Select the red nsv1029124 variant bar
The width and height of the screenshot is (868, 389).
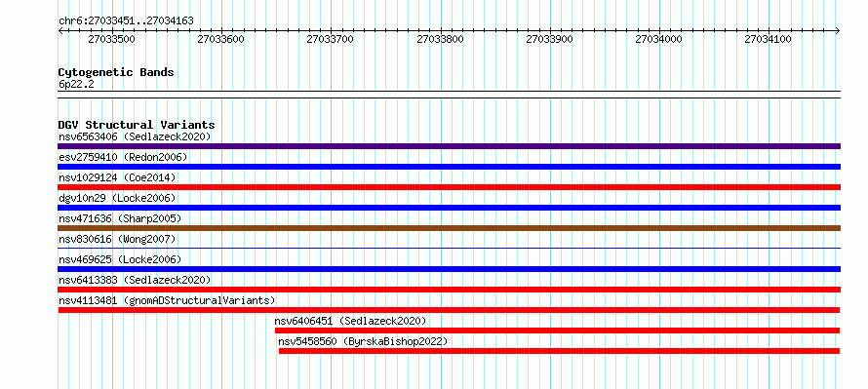pos(449,187)
